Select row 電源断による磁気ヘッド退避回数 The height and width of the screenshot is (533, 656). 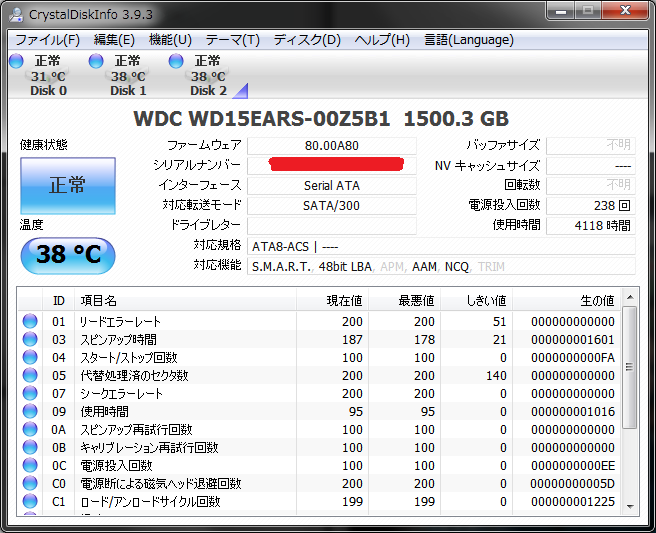click(319, 483)
